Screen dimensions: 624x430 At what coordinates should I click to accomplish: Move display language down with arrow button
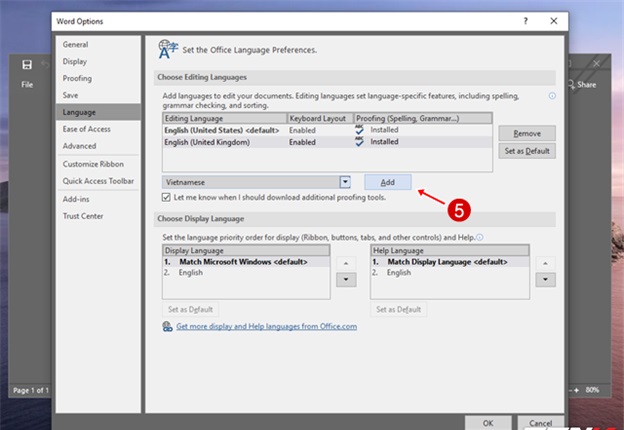(x=345, y=280)
